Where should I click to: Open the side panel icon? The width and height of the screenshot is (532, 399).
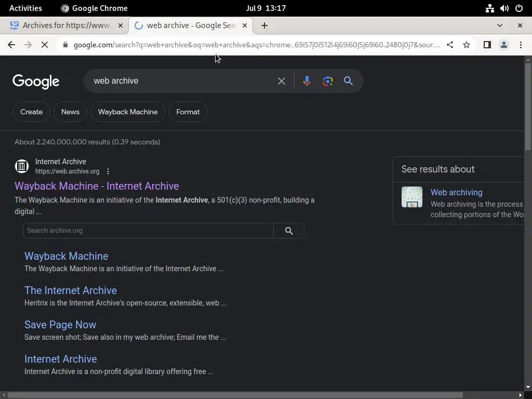pos(487,45)
